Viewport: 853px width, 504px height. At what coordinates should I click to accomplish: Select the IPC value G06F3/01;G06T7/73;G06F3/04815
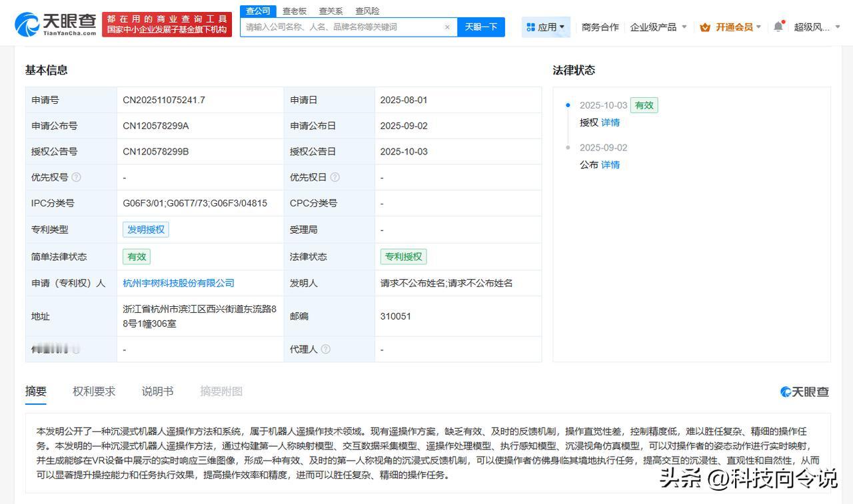tap(195, 203)
